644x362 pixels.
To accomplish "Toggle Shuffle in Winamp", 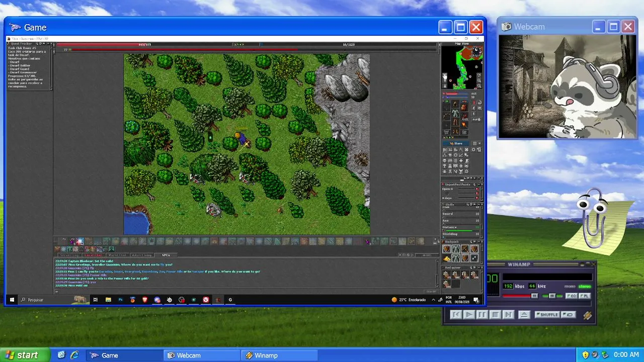I will coord(547,315).
